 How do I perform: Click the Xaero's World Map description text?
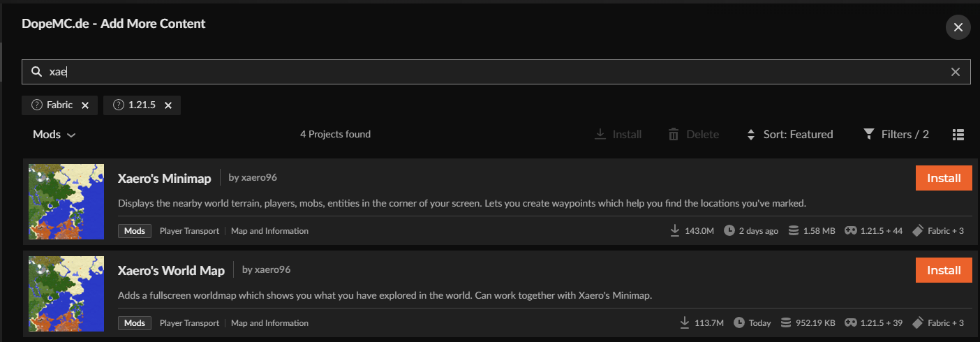point(385,295)
